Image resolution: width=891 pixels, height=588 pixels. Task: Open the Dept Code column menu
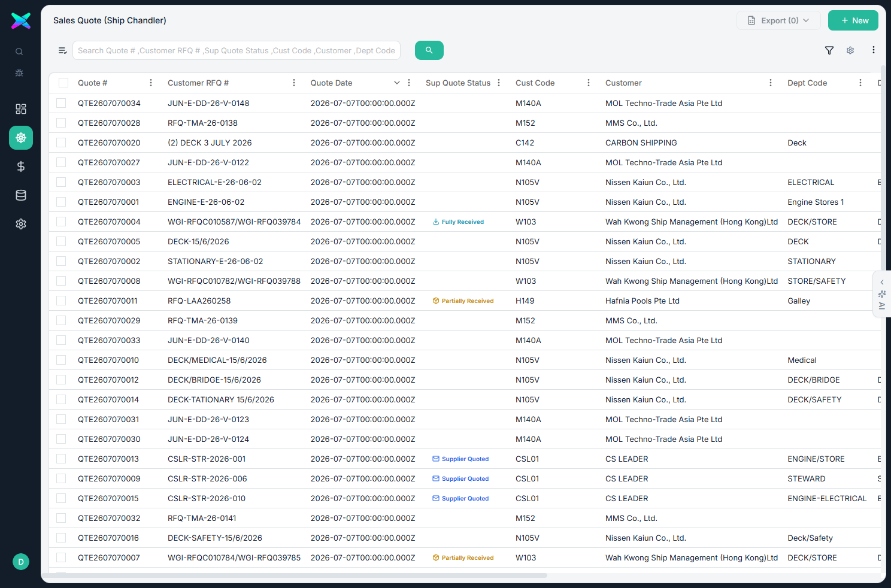click(x=860, y=83)
